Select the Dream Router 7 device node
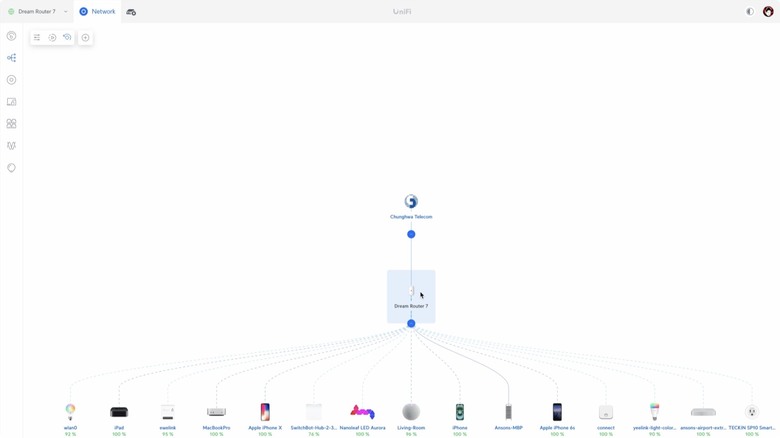 [411, 297]
